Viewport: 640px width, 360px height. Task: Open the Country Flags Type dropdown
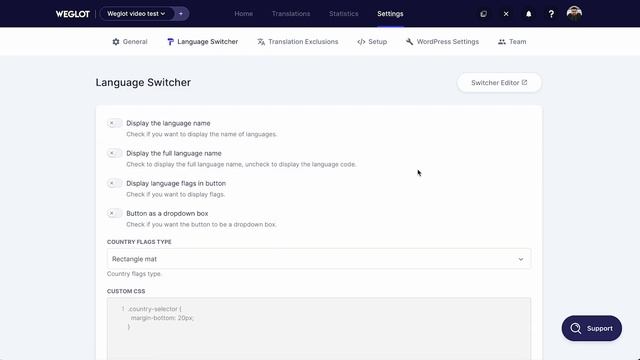tap(319, 259)
